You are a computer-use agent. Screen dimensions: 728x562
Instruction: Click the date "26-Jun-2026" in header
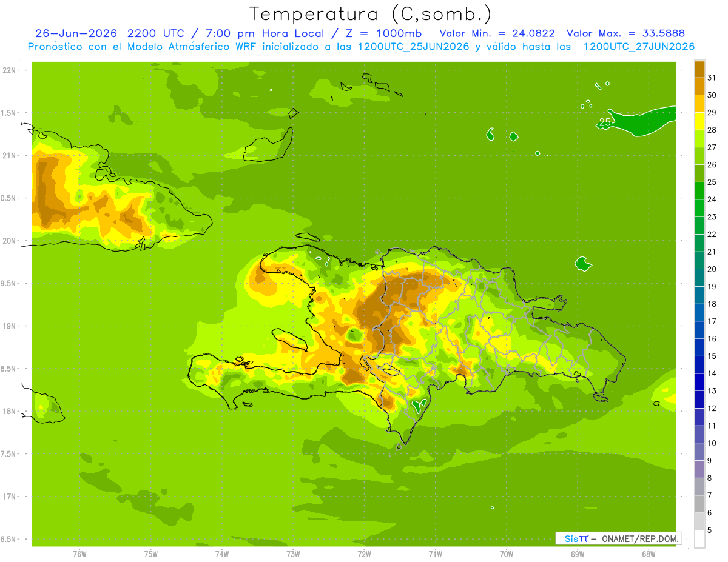(77, 33)
